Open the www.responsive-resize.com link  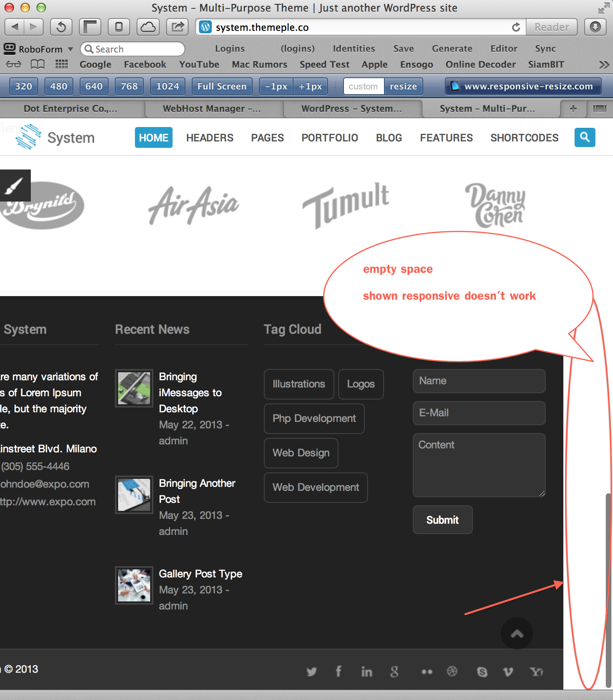coord(523,86)
